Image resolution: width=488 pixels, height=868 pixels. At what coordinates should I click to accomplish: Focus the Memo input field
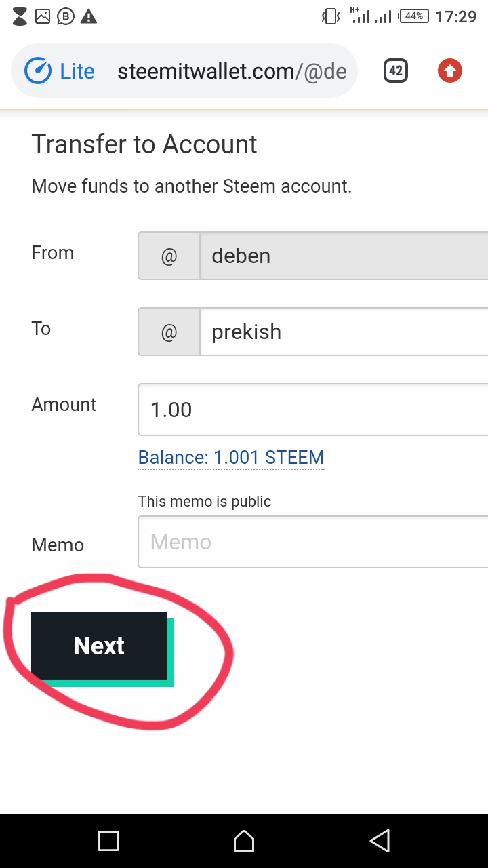coord(312,542)
